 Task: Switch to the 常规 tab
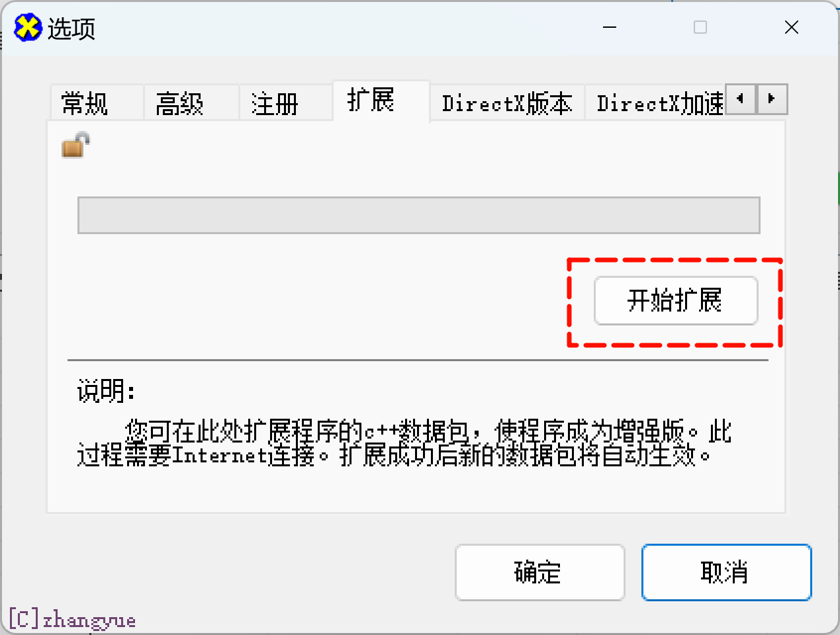pyautogui.click(x=97, y=103)
